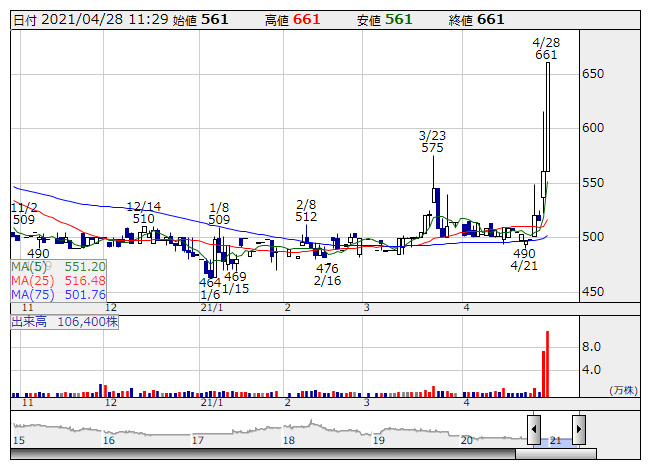This screenshot has width=653, height=470.
Task: Click the tallest red volume bar
Action: click(547, 364)
